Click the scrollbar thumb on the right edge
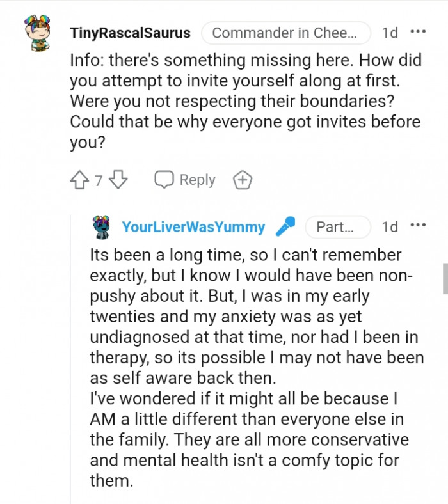Image resolution: width=448 pixels, height=504 pixels. [x=445, y=279]
